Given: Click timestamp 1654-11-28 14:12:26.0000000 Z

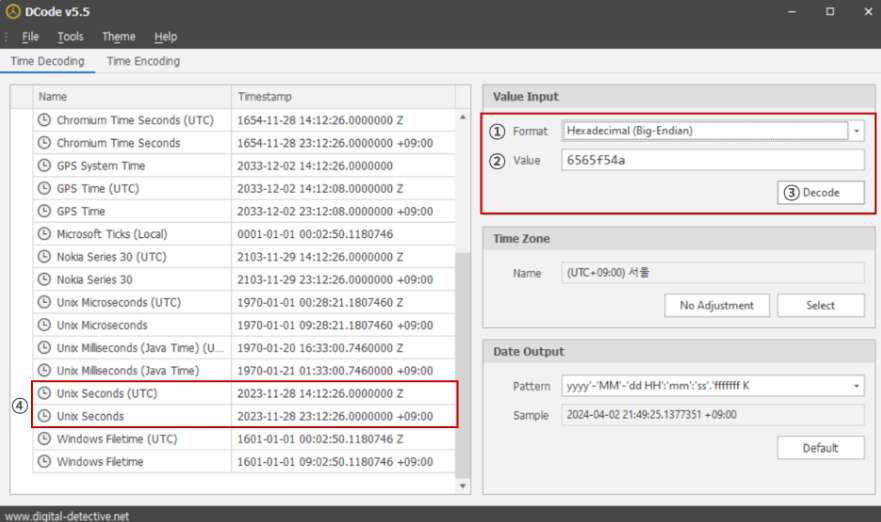Looking at the screenshot, I should [x=320, y=120].
